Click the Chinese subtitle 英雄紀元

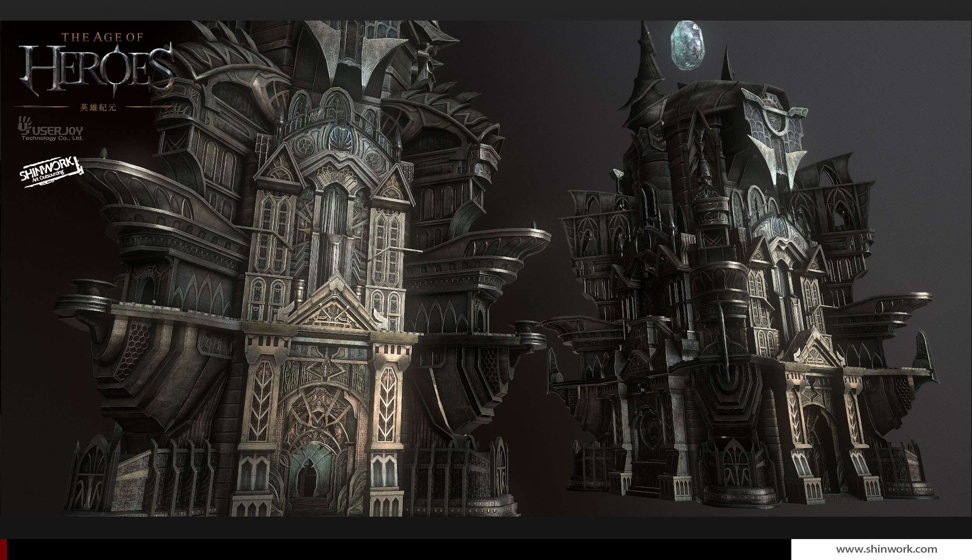pos(98,107)
